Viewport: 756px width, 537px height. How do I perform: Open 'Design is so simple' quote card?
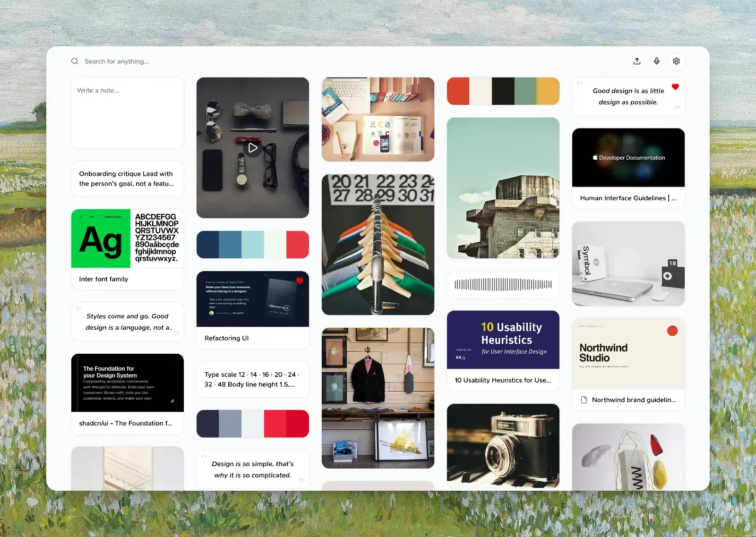point(253,469)
